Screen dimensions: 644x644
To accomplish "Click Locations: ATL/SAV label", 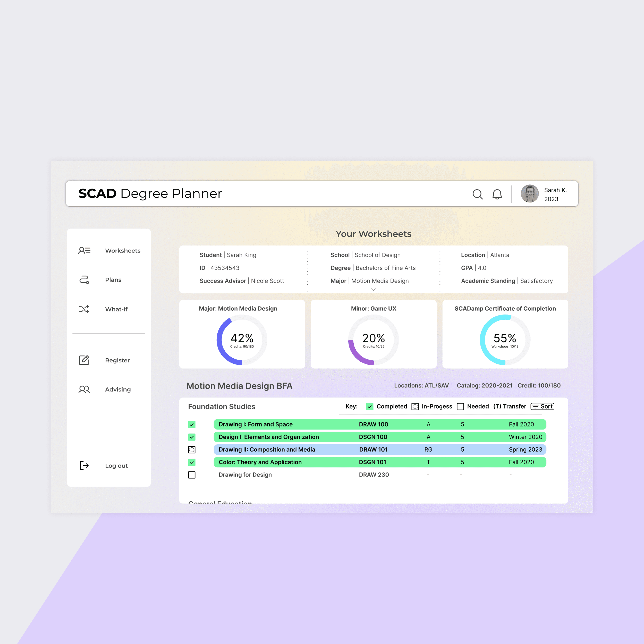I will [421, 386].
